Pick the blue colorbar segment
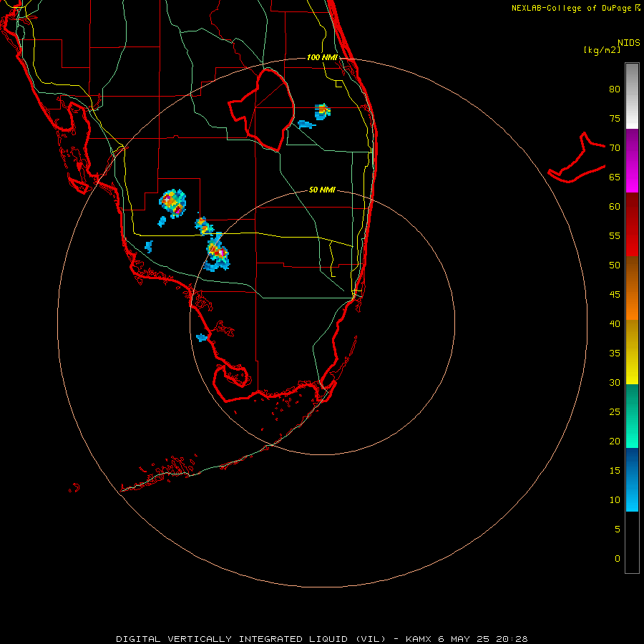This screenshot has width=644, height=644. tap(632, 479)
